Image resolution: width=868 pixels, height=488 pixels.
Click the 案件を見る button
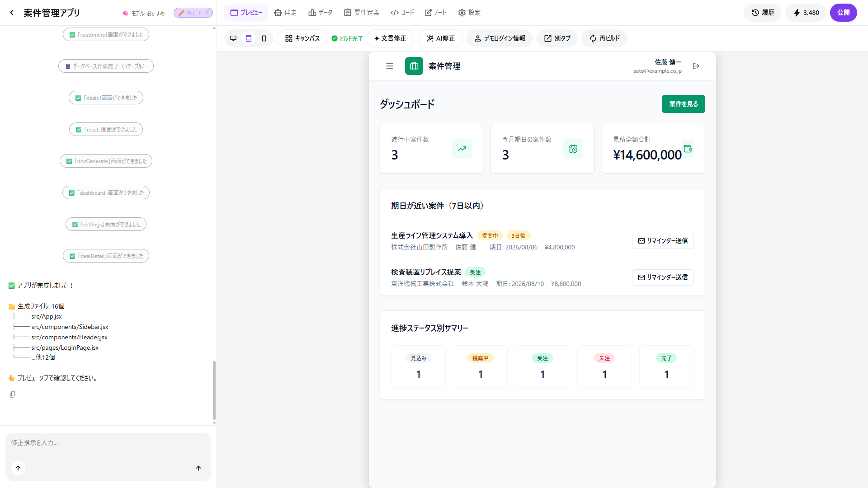pos(684,104)
